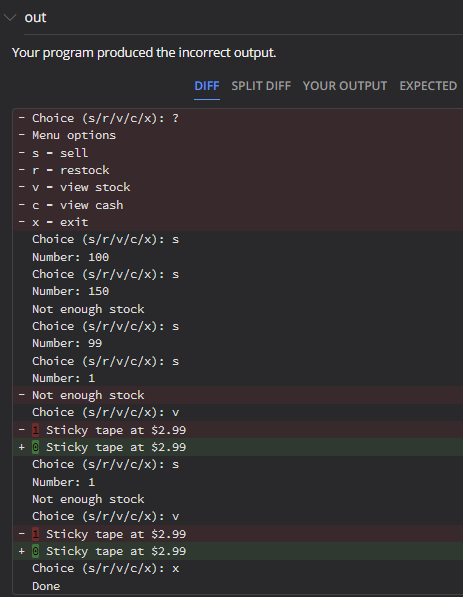Viewport: 463px width, 597px height.
Task: Switch to the DIFF tab
Action: [207, 86]
